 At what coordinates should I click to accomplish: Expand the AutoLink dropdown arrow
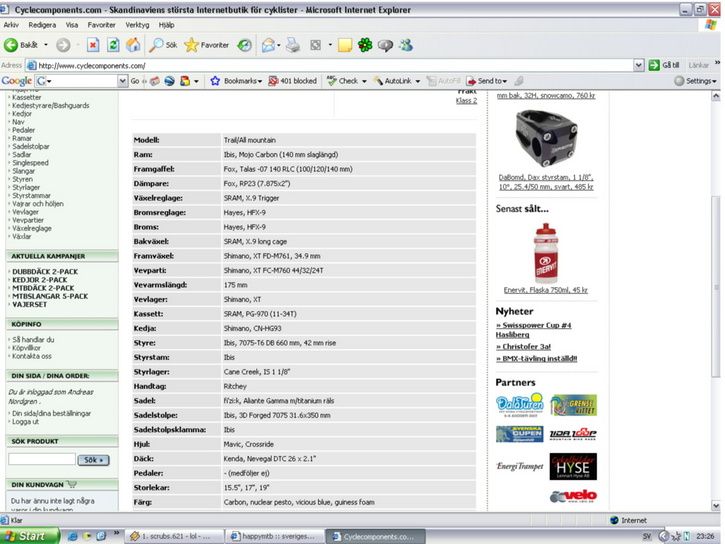point(418,81)
